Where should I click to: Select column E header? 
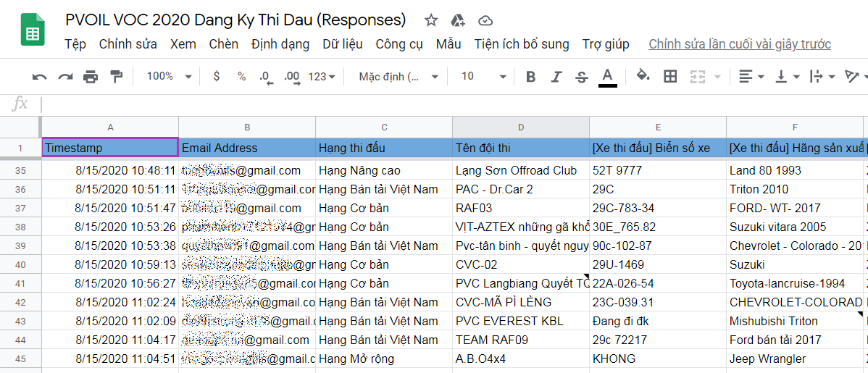658,127
